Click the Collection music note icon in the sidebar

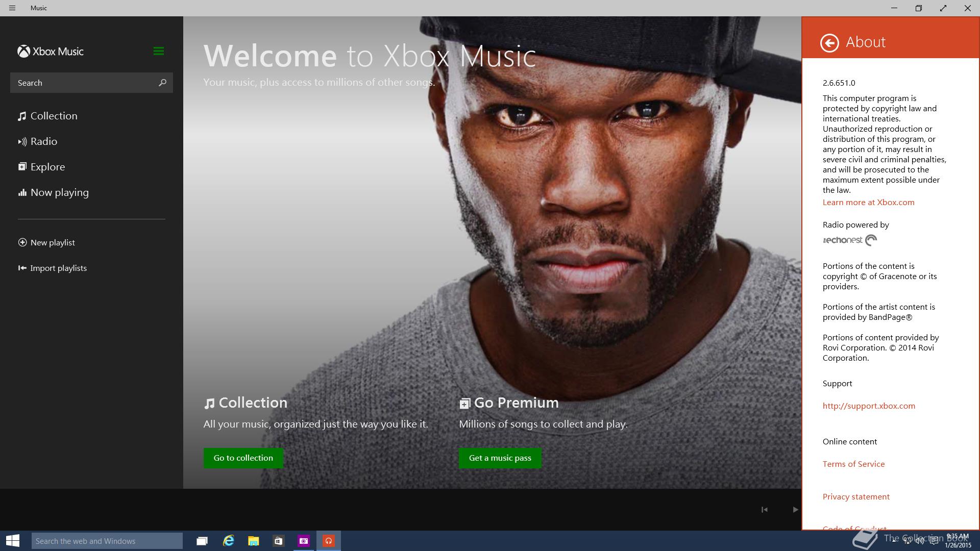coord(22,116)
